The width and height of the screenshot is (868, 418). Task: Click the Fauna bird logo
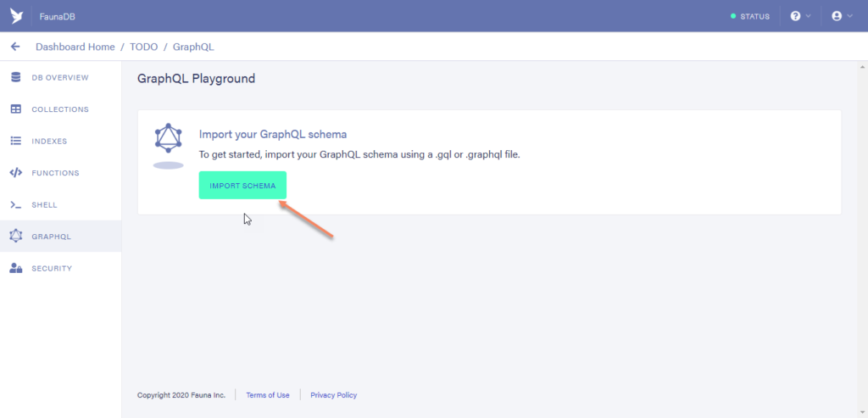[17, 16]
